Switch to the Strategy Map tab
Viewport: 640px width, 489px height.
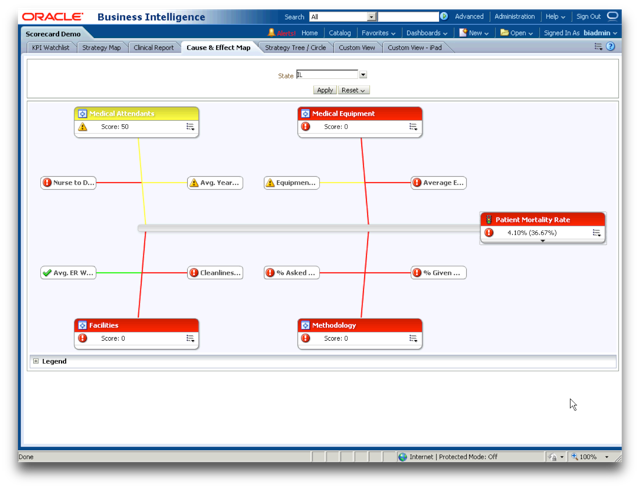[x=102, y=47]
